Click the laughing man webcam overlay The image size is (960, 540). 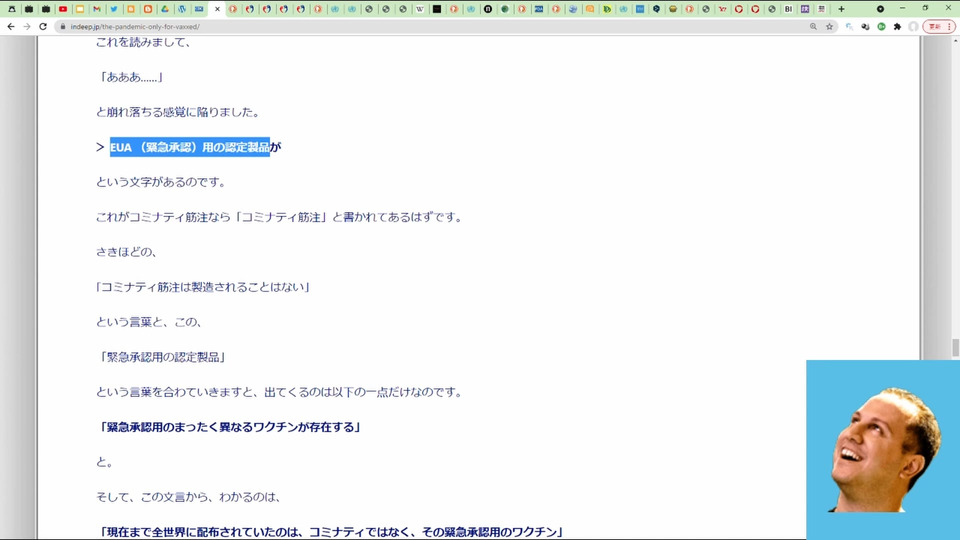(x=883, y=450)
